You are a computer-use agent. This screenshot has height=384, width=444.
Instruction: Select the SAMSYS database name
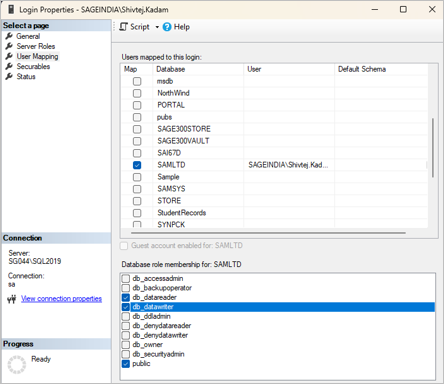pos(171,189)
